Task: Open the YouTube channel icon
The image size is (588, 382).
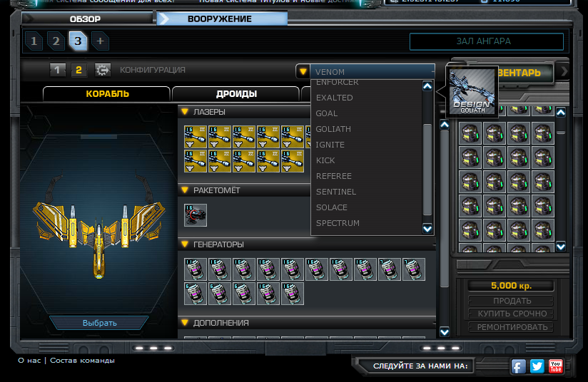Action: (x=555, y=366)
